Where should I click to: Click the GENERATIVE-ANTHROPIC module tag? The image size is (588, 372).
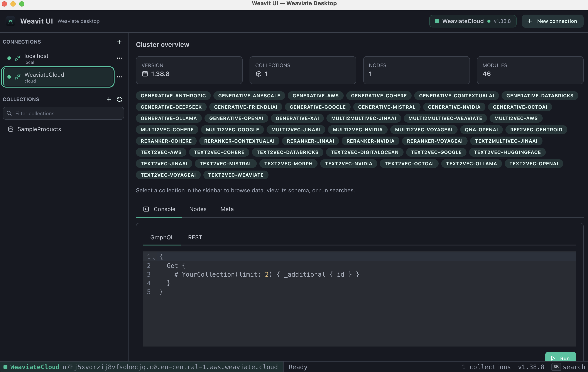(x=173, y=95)
